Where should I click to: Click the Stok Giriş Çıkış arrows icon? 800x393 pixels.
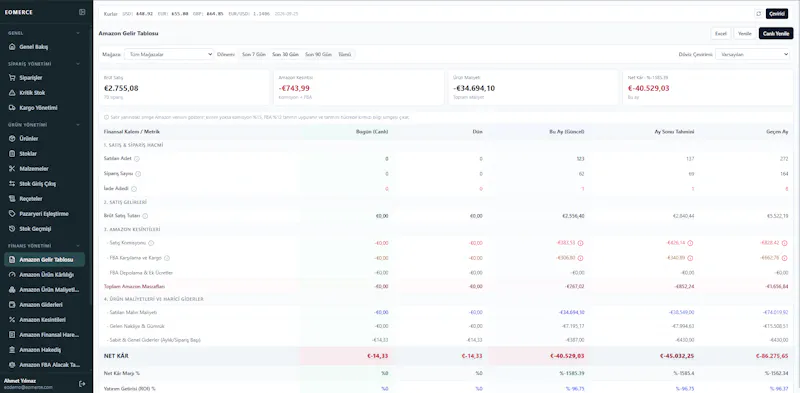[12, 184]
